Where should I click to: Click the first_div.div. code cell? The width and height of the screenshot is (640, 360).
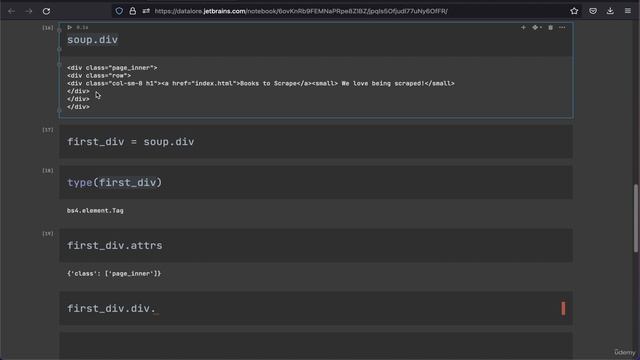click(x=316, y=308)
